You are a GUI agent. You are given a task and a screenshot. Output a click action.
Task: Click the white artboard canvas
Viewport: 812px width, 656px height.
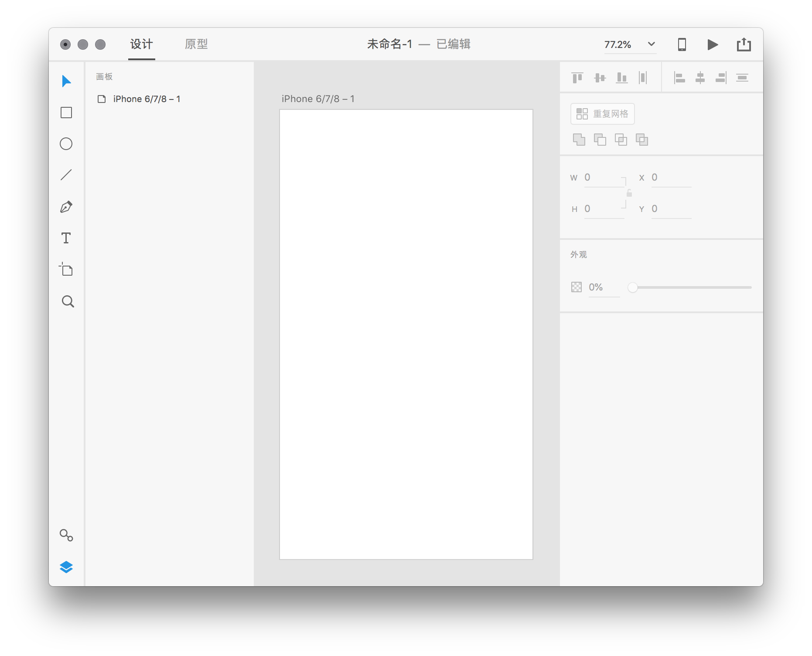tap(406, 335)
